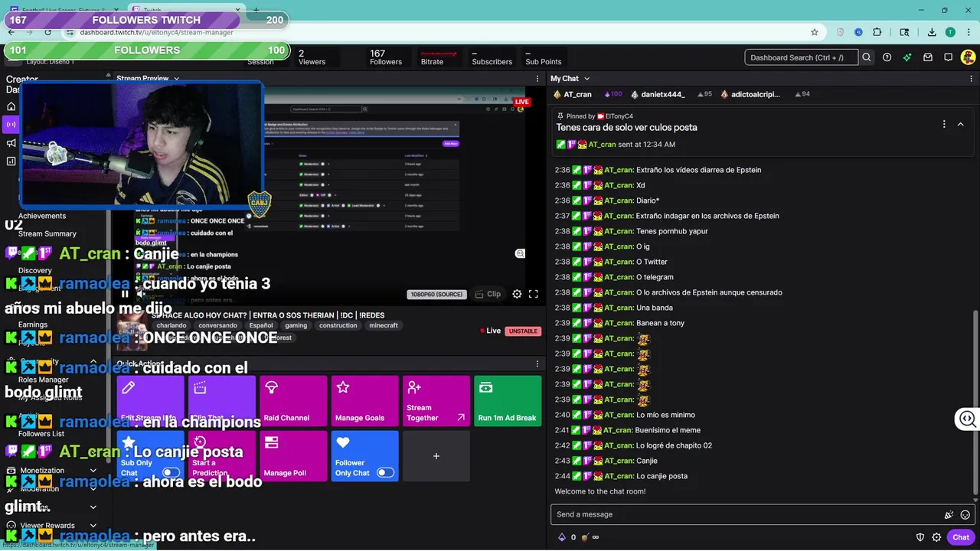
Task: Click the green sparkle icon in header
Action: 907,57
